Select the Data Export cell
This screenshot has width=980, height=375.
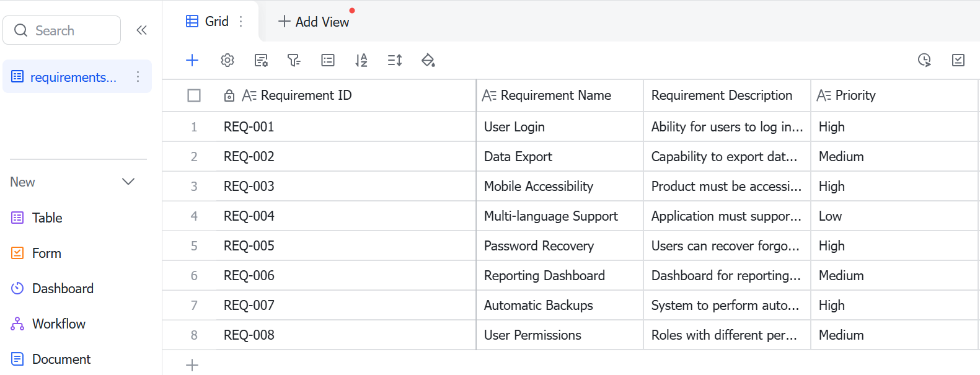tap(560, 157)
